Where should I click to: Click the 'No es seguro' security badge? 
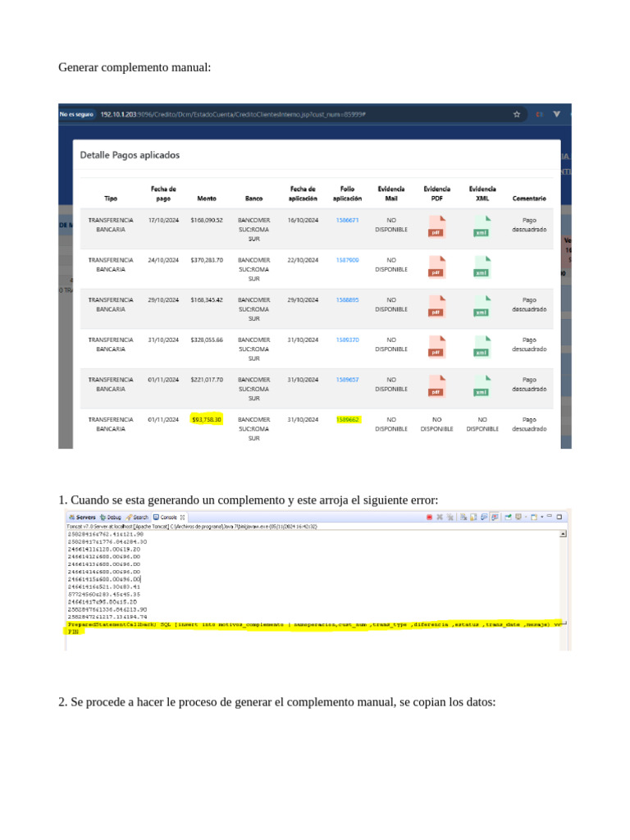(76, 114)
